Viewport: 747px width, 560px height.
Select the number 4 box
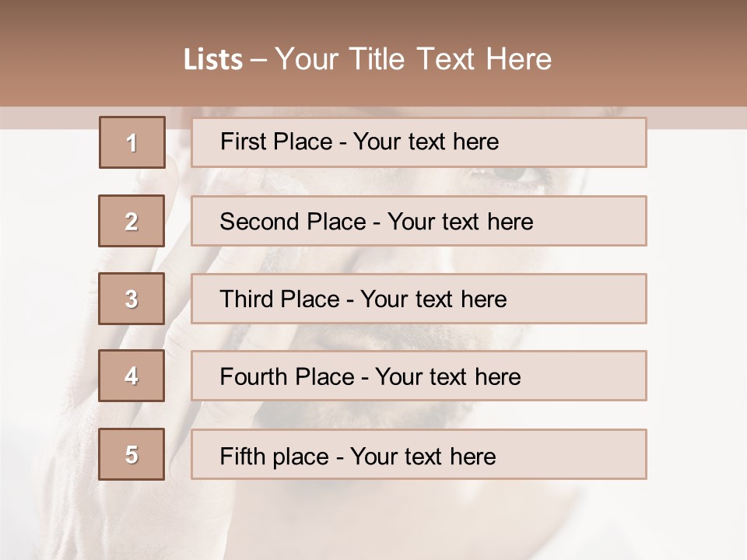click(x=132, y=376)
